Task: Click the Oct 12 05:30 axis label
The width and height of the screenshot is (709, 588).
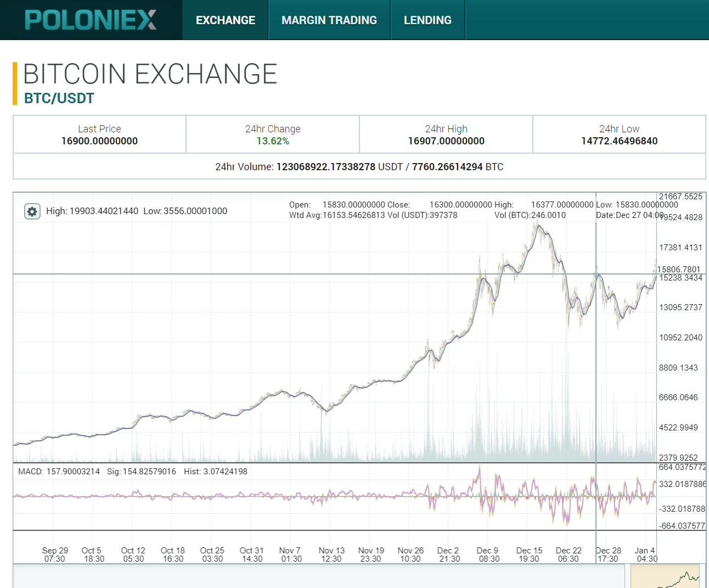Action: [133, 555]
